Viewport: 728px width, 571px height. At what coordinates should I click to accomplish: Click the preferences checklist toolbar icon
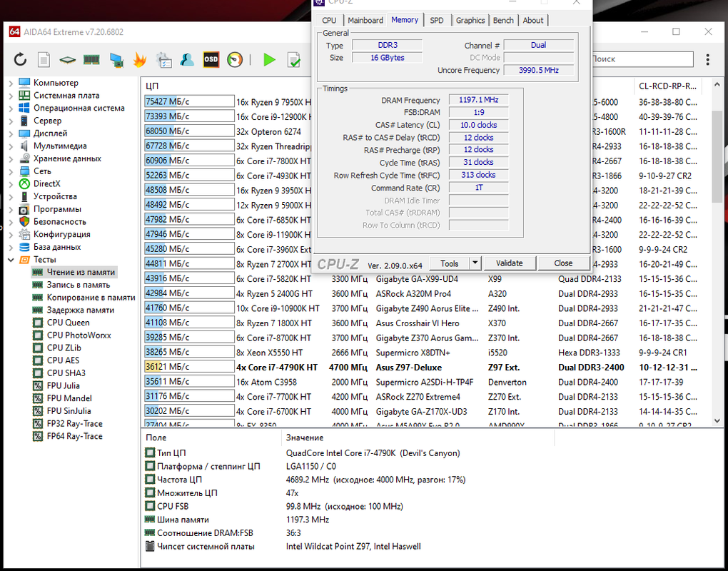(x=164, y=60)
